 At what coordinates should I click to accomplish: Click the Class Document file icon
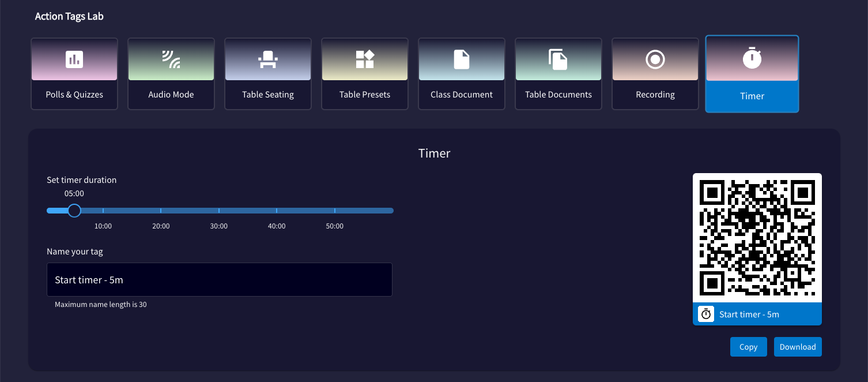[x=462, y=59]
